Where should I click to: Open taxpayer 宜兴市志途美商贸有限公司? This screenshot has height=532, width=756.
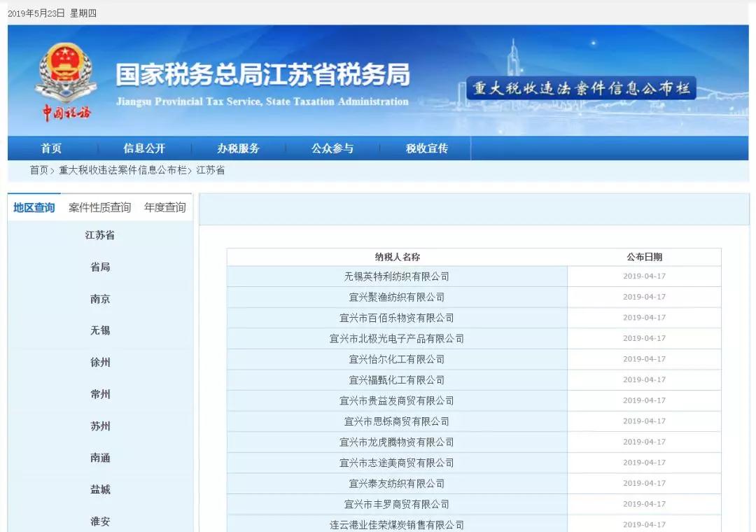click(397, 463)
